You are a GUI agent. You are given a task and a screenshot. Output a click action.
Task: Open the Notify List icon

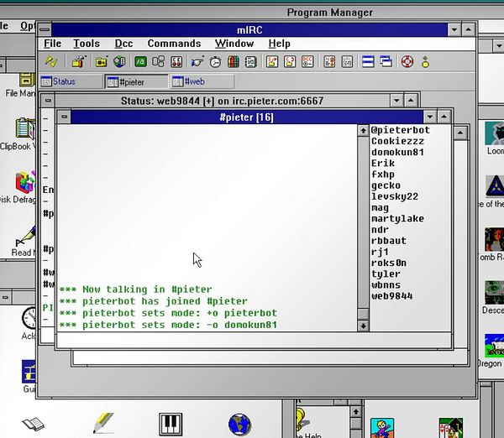[x=329, y=61]
